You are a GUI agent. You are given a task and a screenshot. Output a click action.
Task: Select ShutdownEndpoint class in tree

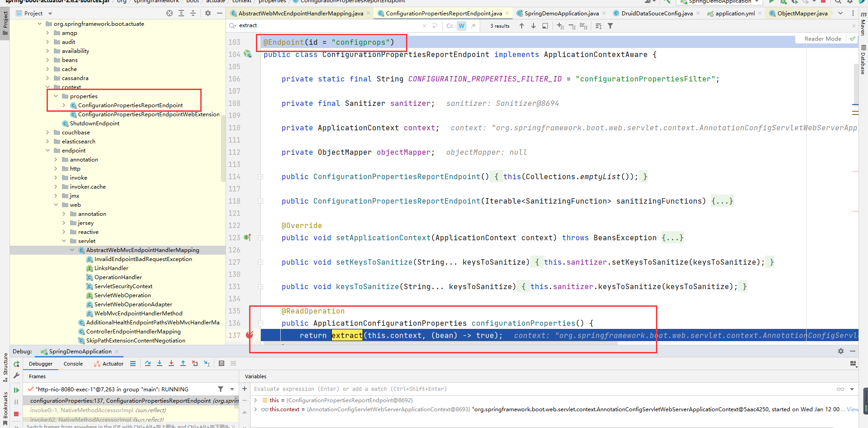click(94, 124)
